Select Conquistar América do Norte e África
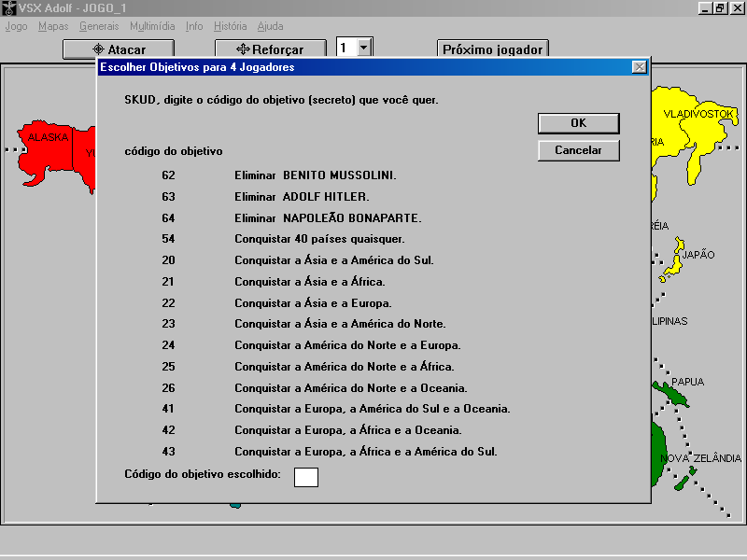The height and width of the screenshot is (560, 747). (x=344, y=367)
